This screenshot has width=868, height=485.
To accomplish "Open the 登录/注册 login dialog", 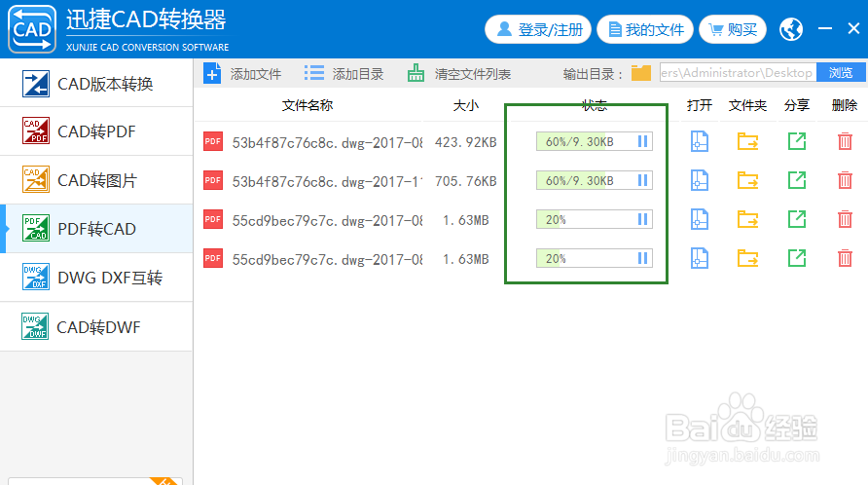I will (538, 29).
